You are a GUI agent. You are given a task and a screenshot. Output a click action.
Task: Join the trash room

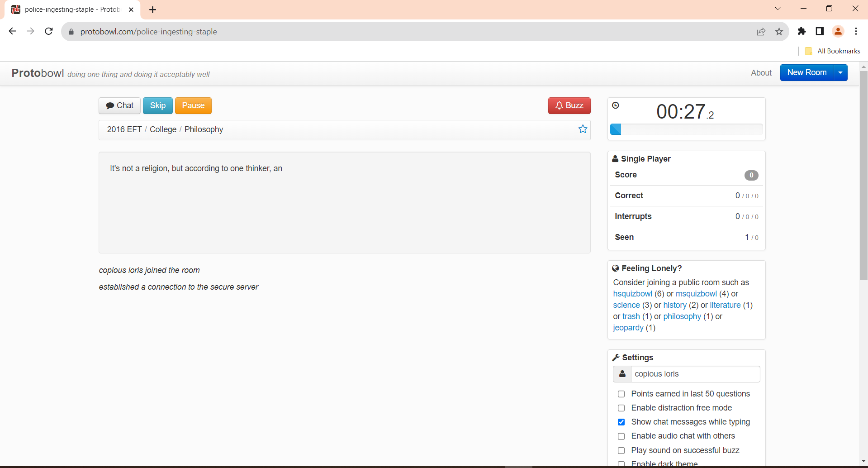(x=631, y=316)
